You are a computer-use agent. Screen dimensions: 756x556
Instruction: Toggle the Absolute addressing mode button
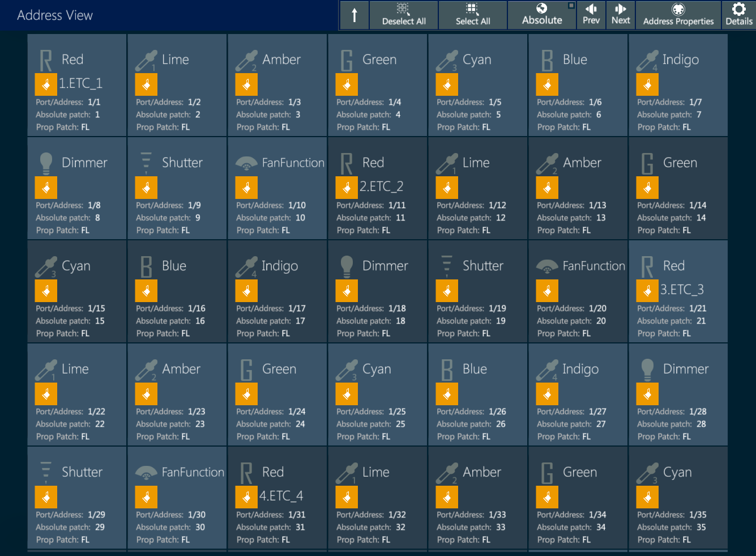(x=542, y=15)
